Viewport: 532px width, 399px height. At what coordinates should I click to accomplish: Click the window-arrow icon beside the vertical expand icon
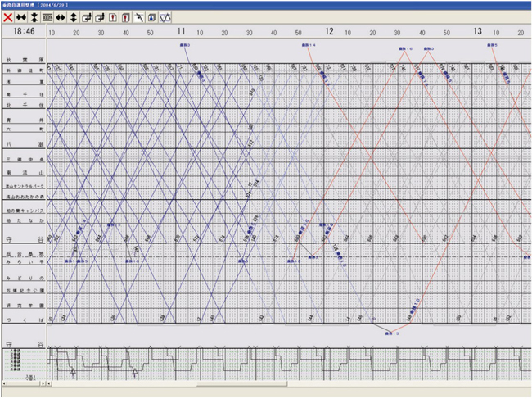click(87, 18)
